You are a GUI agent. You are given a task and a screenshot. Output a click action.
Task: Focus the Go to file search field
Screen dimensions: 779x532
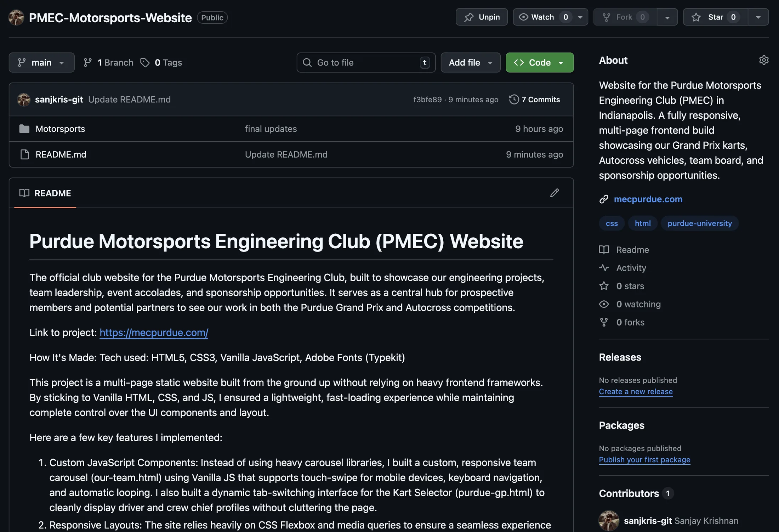[366, 63]
